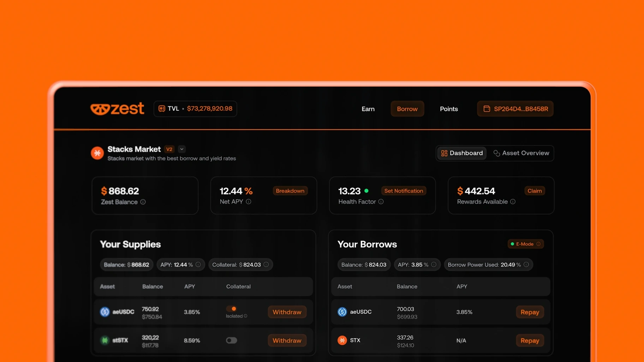The image size is (644, 362).
Task: Click the green Health Factor status dot
Action: coord(366,191)
